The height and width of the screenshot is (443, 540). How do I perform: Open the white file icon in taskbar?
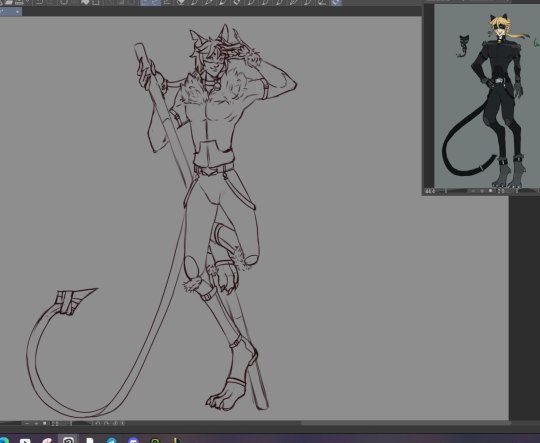pos(90,440)
